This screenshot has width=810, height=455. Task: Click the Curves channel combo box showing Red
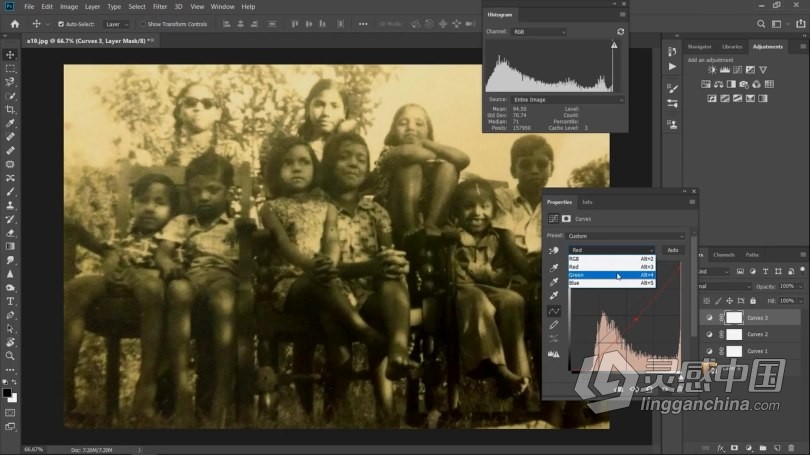tap(612, 250)
